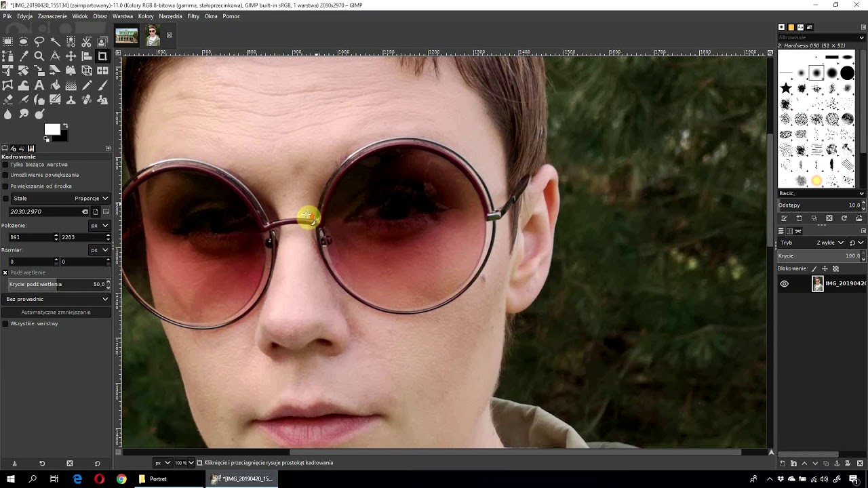The width and height of the screenshot is (868, 488).
Task: Select the Flip tool
Action: [102, 70]
